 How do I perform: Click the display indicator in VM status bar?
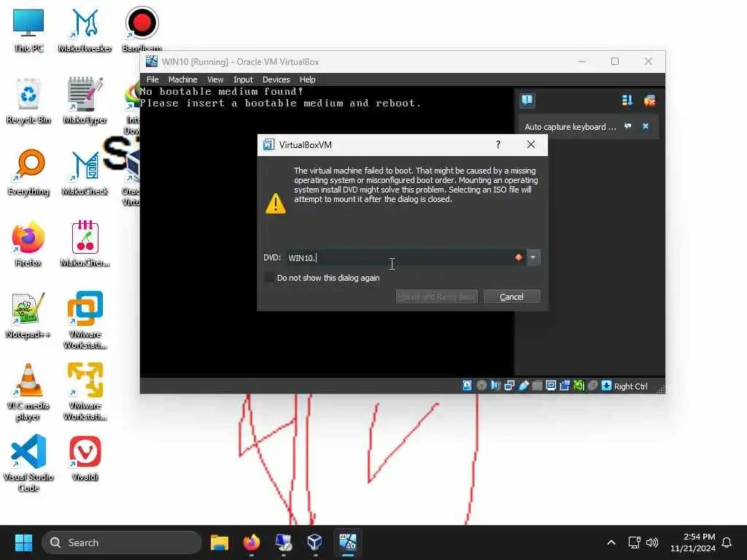click(551, 386)
